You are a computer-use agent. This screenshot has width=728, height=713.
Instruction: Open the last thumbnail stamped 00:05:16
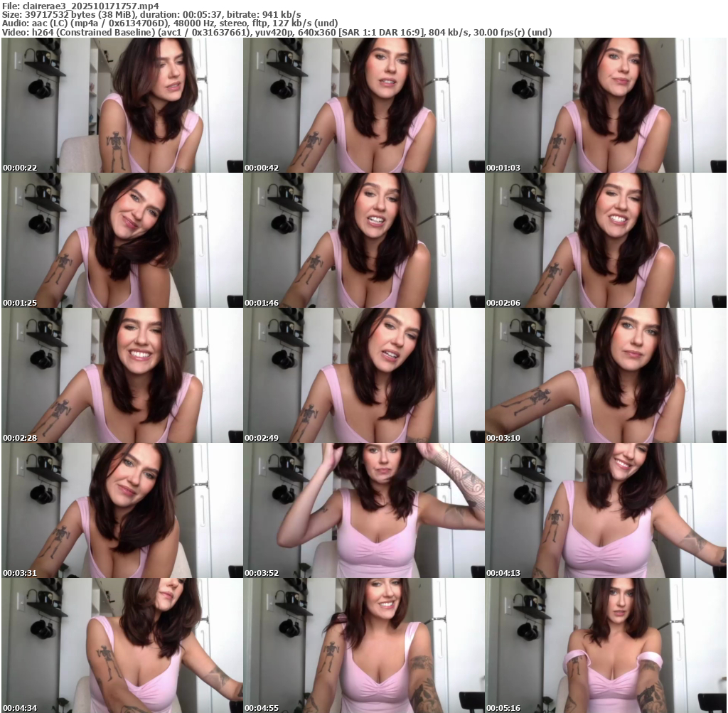(x=606, y=645)
